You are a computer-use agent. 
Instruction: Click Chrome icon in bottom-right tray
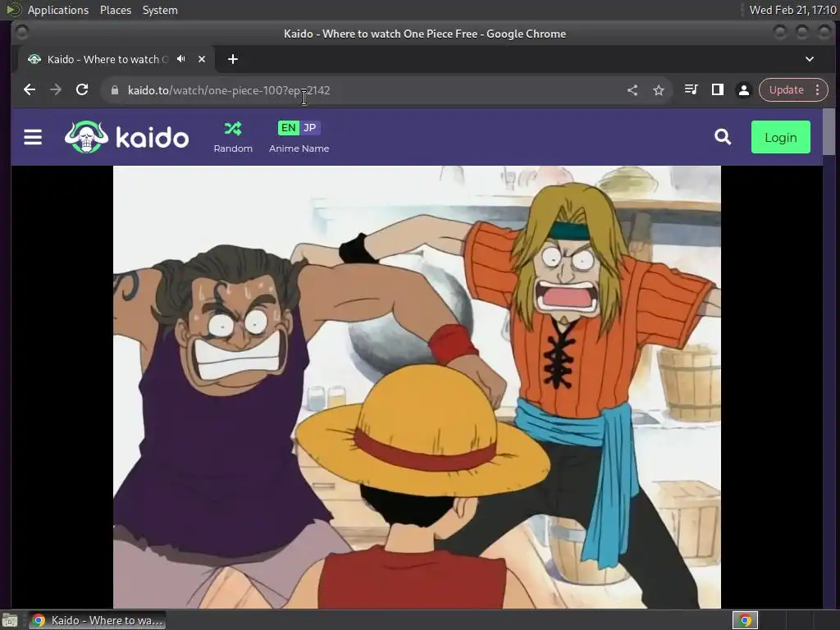745,620
